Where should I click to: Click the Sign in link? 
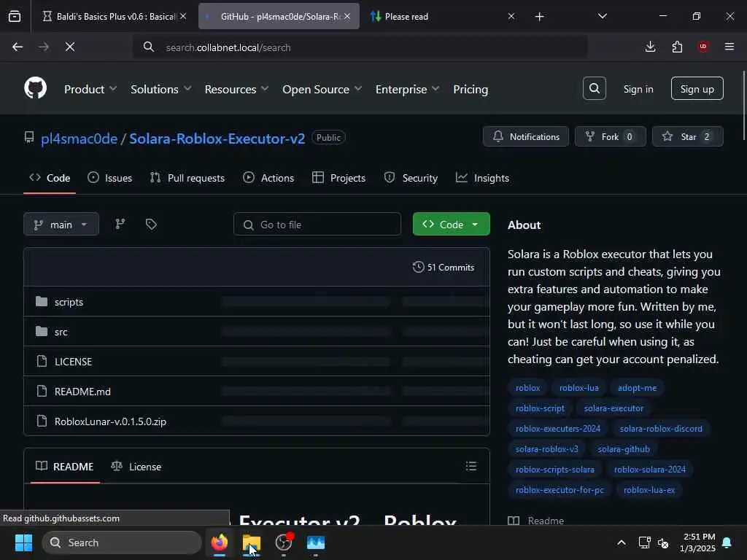click(638, 89)
